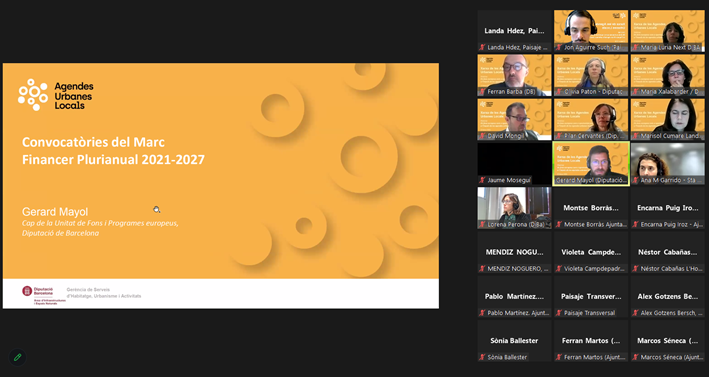Click 'Diputació de Barcelona' italic slide text
The height and width of the screenshot is (377, 709).
(60, 233)
